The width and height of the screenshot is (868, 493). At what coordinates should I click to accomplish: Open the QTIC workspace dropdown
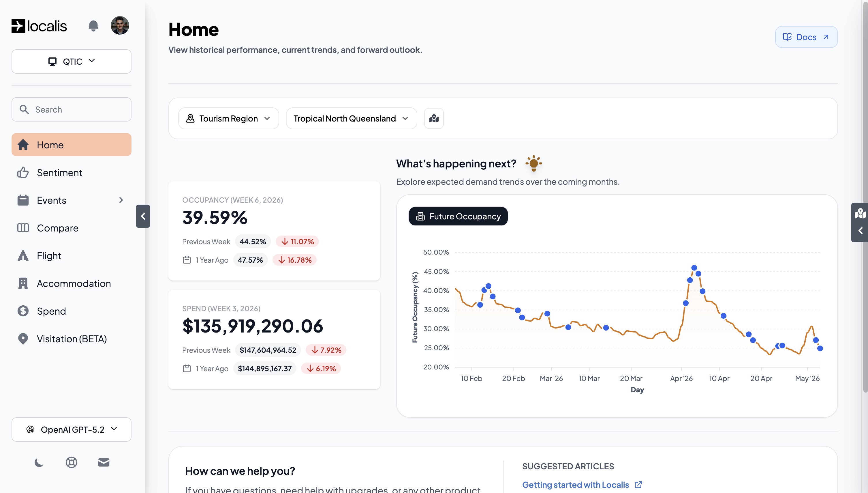click(x=72, y=61)
